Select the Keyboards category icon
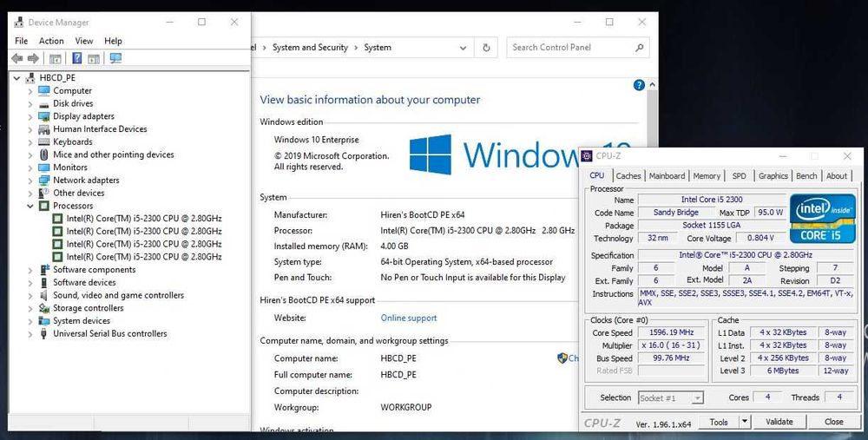868x440 pixels. click(43, 141)
